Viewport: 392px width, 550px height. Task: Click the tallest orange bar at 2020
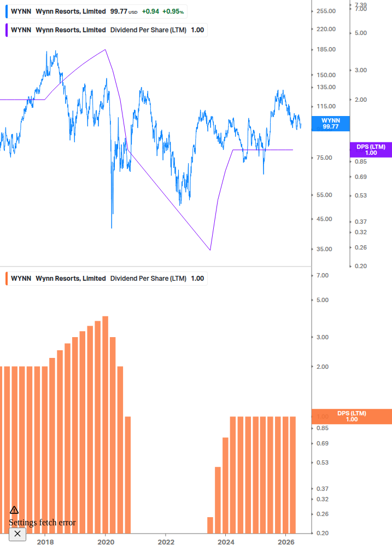pyautogui.click(x=105, y=425)
